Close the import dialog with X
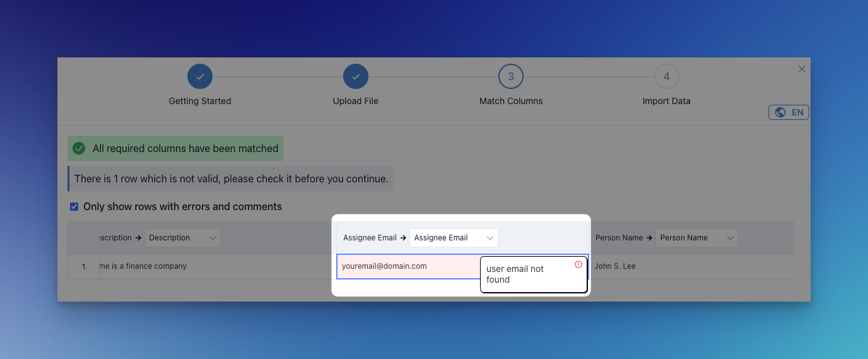Screen dimensions: 868x359 tap(802, 69)
